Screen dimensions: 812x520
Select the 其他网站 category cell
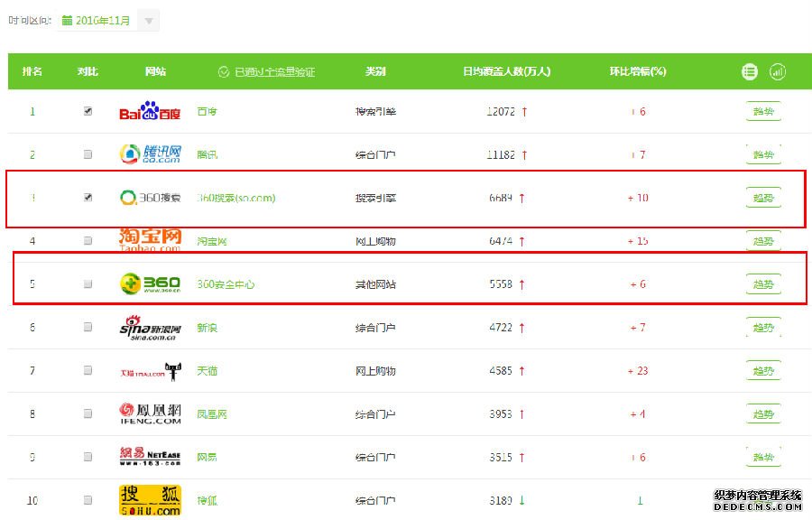375,284
